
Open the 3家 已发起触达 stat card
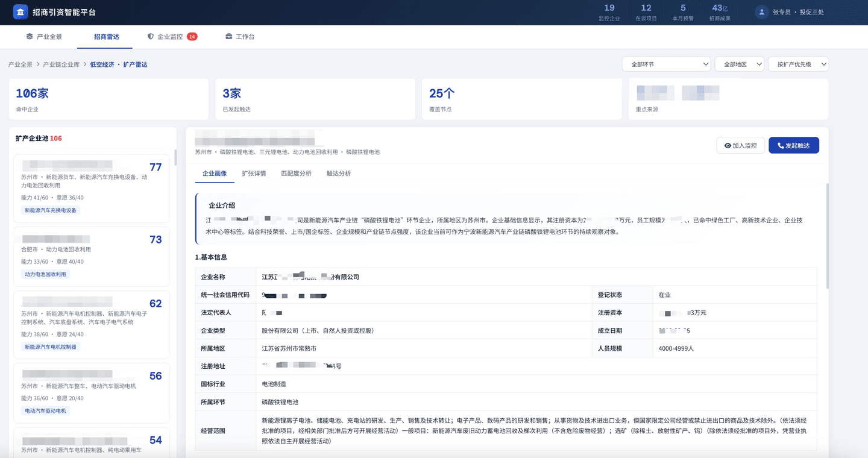point(315,99)
